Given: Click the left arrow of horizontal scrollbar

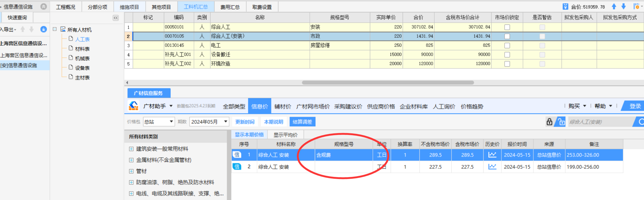Looking at the screenshot, I should (127, 83).
